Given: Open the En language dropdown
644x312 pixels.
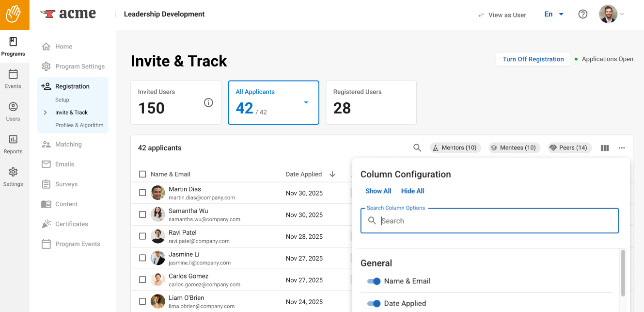Looking at the screenshot, I should pos(553,15).
